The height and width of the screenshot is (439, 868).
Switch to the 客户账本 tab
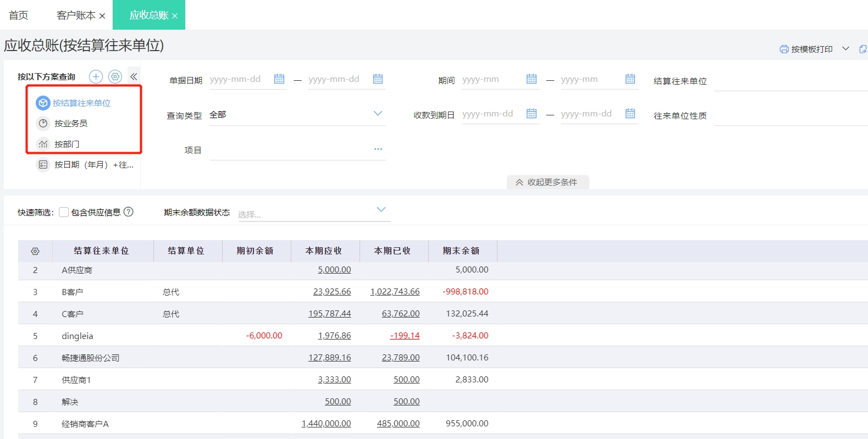click(76, 15)
